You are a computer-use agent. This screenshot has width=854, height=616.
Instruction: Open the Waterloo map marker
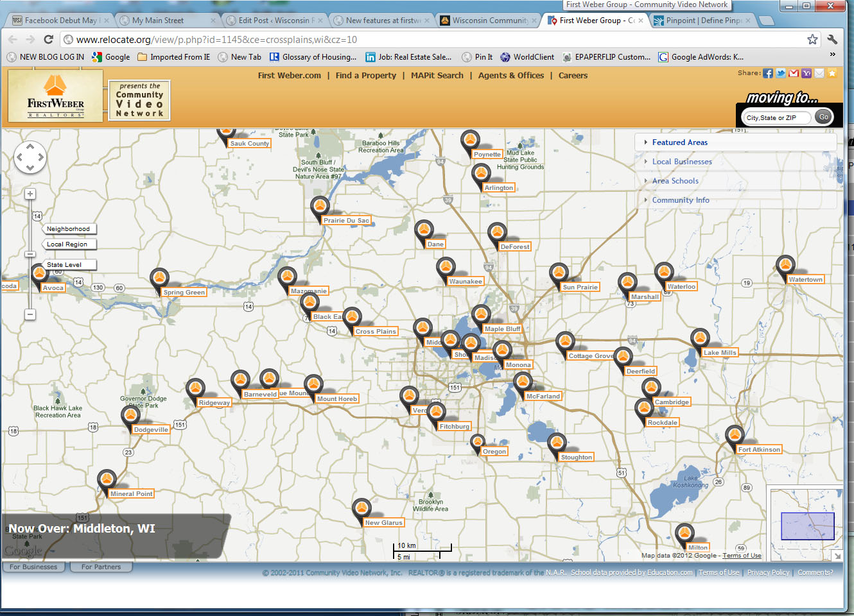(x=664, y=275)
